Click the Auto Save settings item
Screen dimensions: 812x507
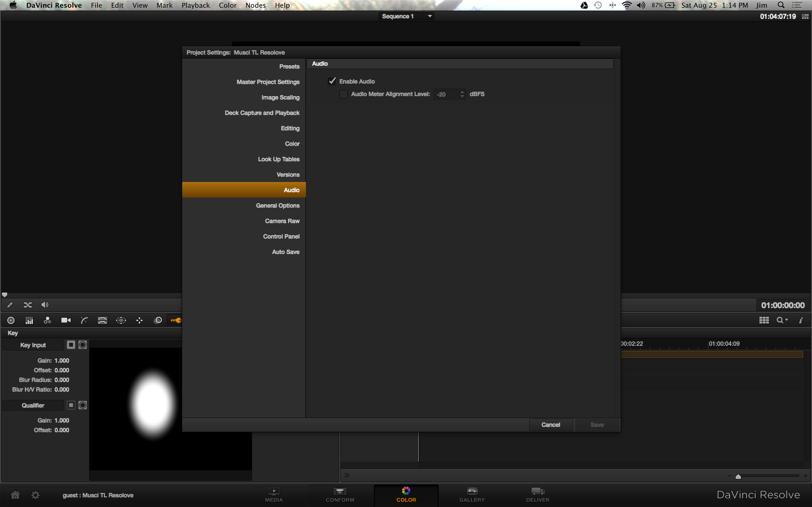click(286, 252)
